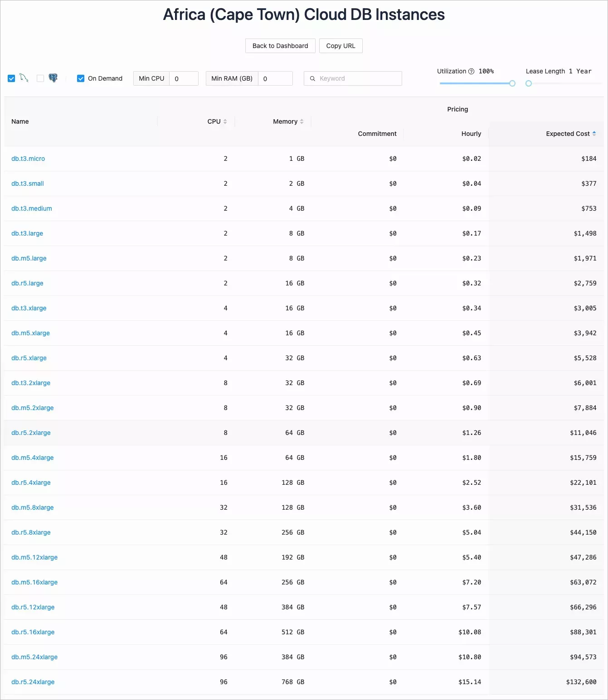
Task: Focus the Min CPU input field
Action: click(x=184, y=78)
